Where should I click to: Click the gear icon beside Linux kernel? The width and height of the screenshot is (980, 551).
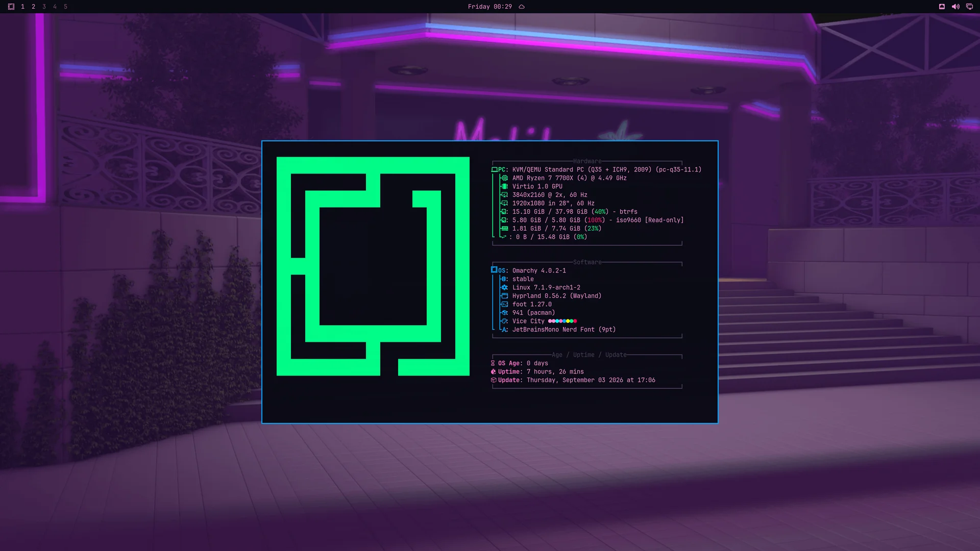coord(504,287)
